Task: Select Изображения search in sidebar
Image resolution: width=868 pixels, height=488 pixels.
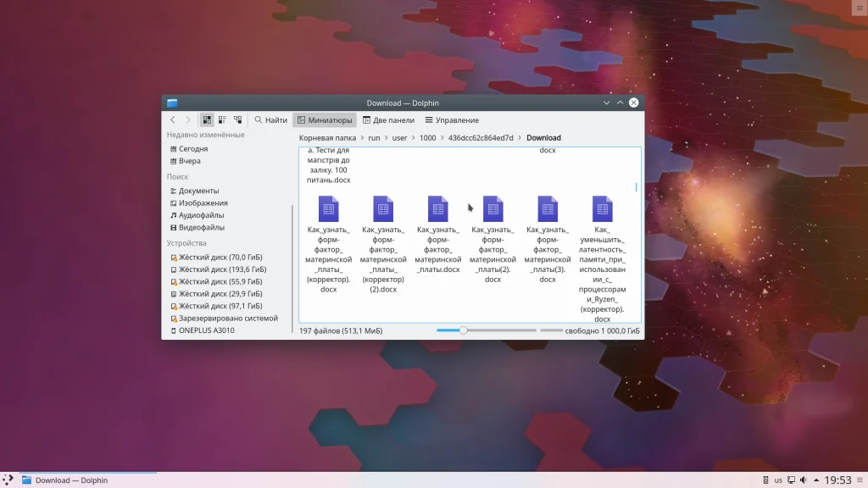Action: (203, 203)
